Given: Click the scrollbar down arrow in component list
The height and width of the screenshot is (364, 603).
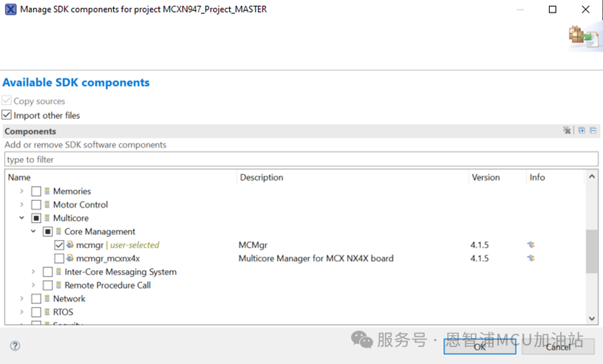Looking at the screenshot, I should tap(592, 319).
